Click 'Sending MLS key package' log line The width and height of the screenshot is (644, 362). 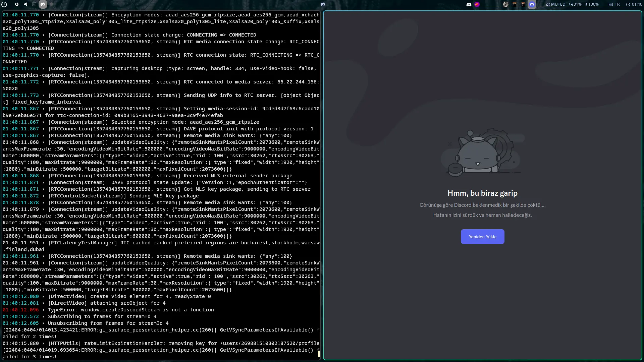tap(101, 196)
